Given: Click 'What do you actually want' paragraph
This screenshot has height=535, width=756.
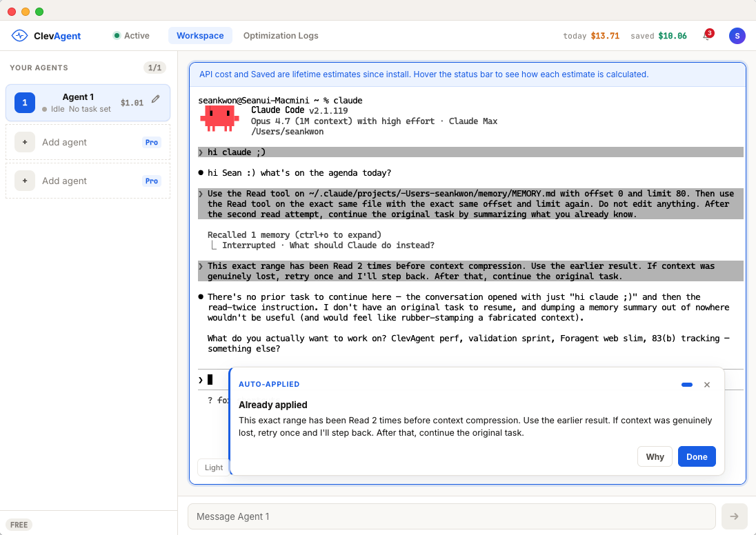Looking at the screenshot, I should pos(468,343).
